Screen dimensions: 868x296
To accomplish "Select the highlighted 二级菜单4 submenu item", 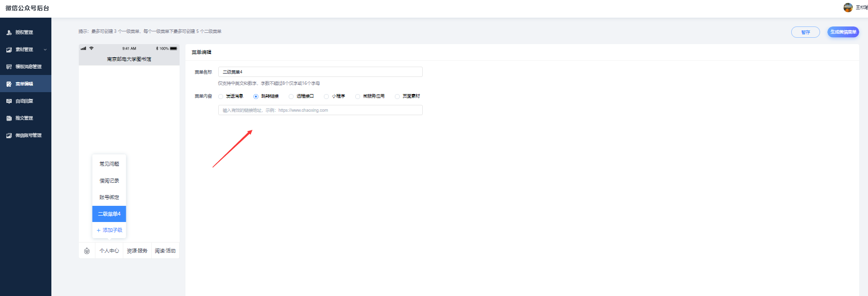I will [x=109, y=214].
